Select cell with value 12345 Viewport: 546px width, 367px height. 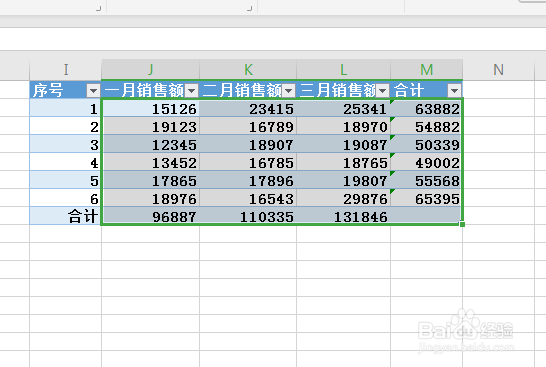pos(150,144)
